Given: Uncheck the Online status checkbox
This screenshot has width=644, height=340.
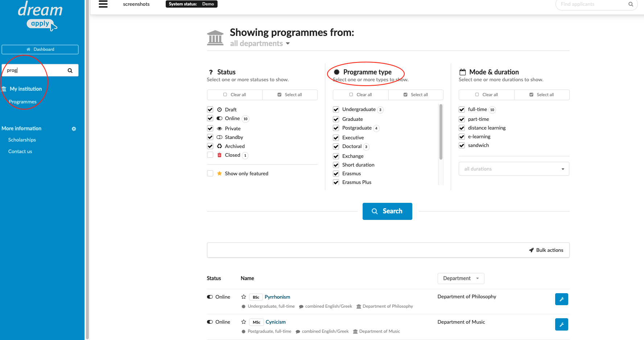Looking at the screenshot, I should [x=210, y=118].
